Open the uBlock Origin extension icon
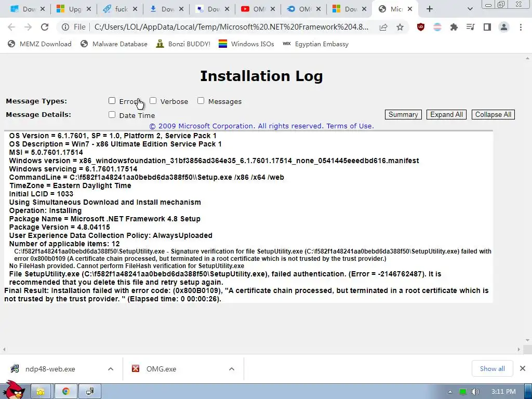The image size is (532, 399). click(x=421, y=27)
